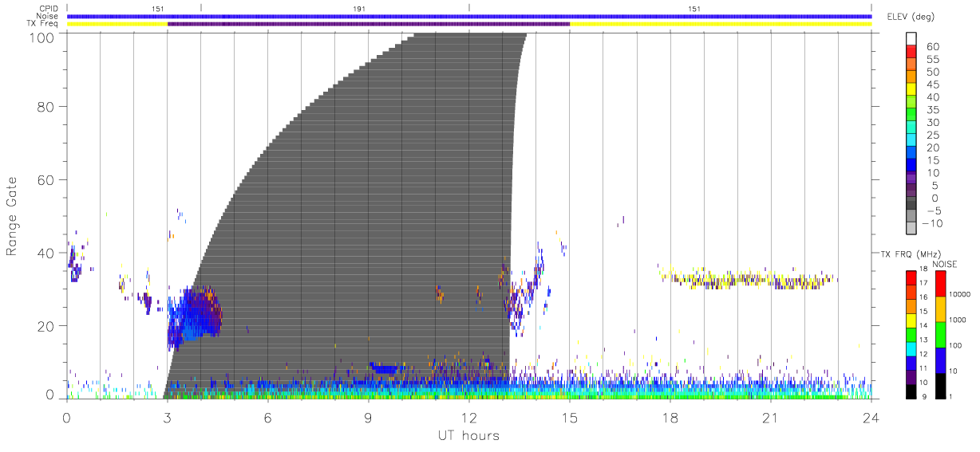Click the UT hours x-axis title

(468, 436)
